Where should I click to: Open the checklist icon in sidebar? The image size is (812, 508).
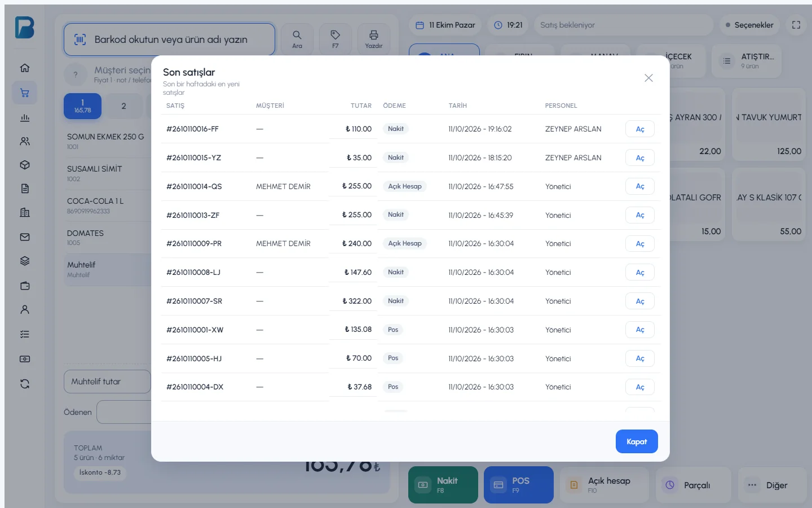25,334
